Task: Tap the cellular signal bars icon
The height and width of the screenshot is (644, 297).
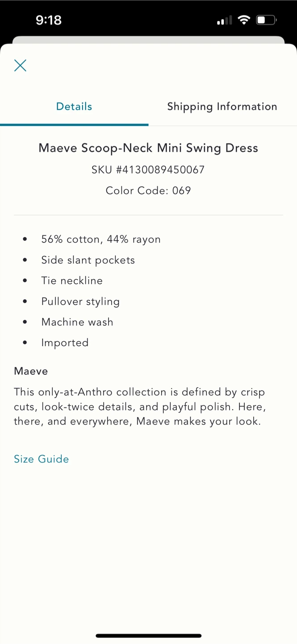Action: pyautogui.click(x=224, y=20)
